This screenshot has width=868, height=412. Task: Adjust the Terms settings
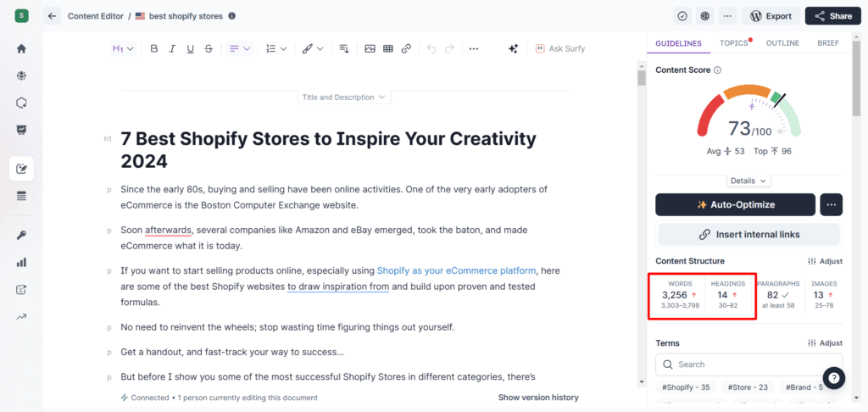pos(825,343)
